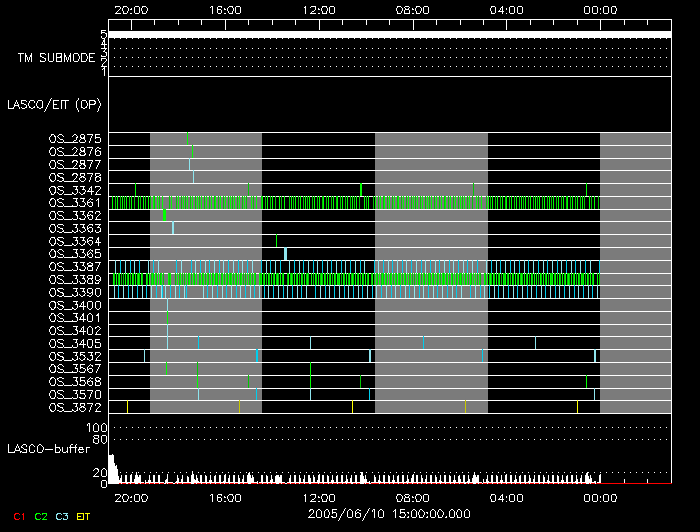
Task: Select the green marker in the OS_3364 row
Action: click(x=276, y=241)
